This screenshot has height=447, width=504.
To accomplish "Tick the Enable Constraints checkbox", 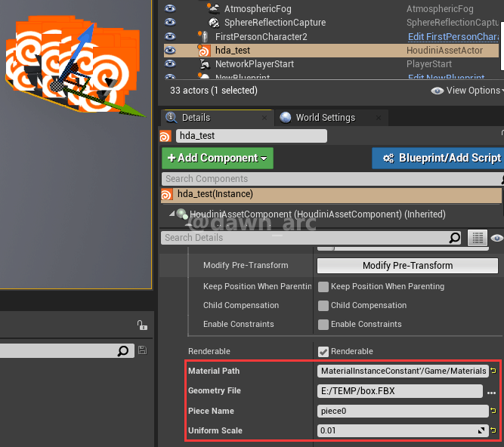I will click(323, 325).
